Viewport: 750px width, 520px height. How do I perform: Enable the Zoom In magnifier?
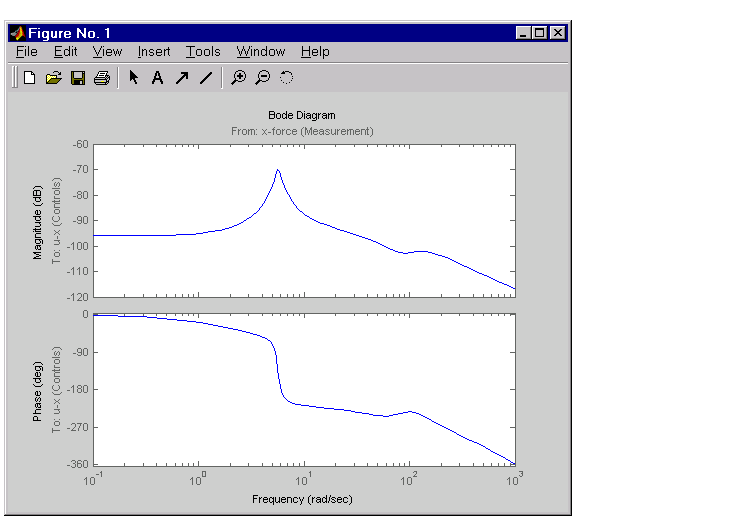click(238, 77)
